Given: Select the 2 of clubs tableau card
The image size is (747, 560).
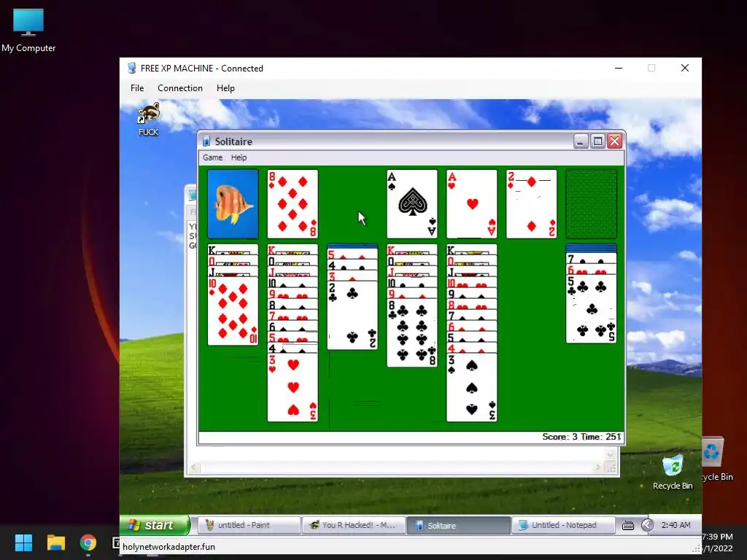Looking at the screenshot, I should [352, 315].
